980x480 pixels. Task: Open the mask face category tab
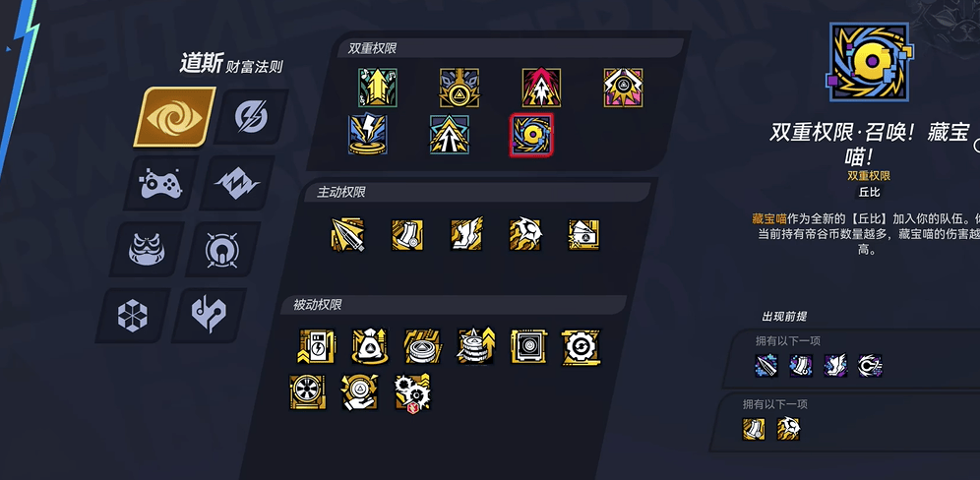coord(146,249)
